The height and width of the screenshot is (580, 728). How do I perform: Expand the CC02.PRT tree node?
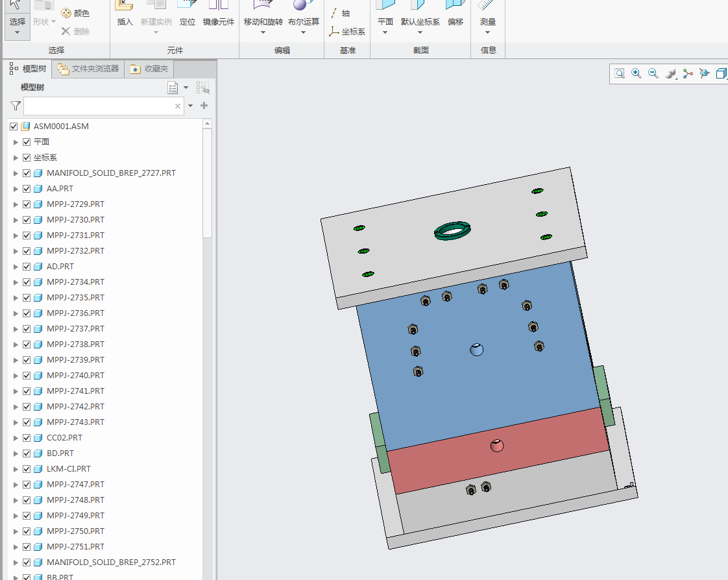tap(16, 438)
